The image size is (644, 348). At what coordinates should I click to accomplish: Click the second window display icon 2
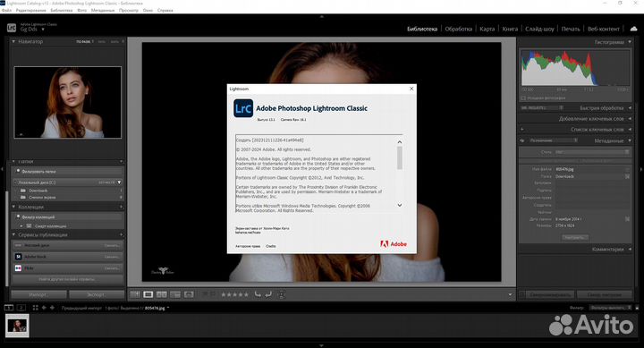tap(21, 308)
